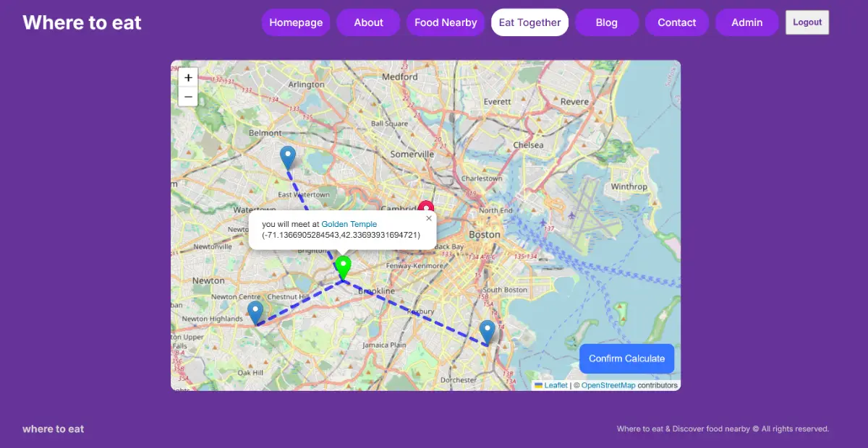Click the map zoom out minus button
The height and width of the screenshot is (448, 868).
point(188,96)
